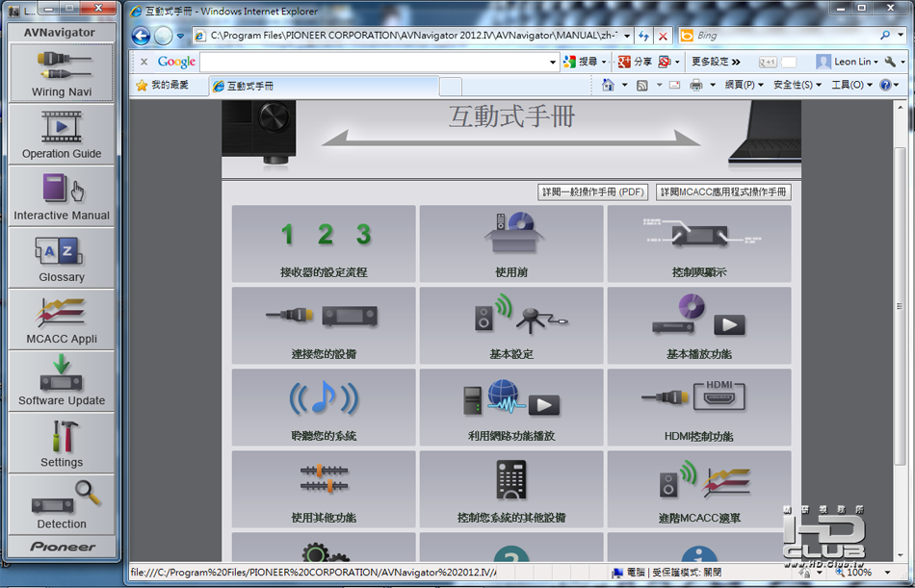
Task: Open the 網頁(P) dropdown menu
Action: (x=744, y=85)
